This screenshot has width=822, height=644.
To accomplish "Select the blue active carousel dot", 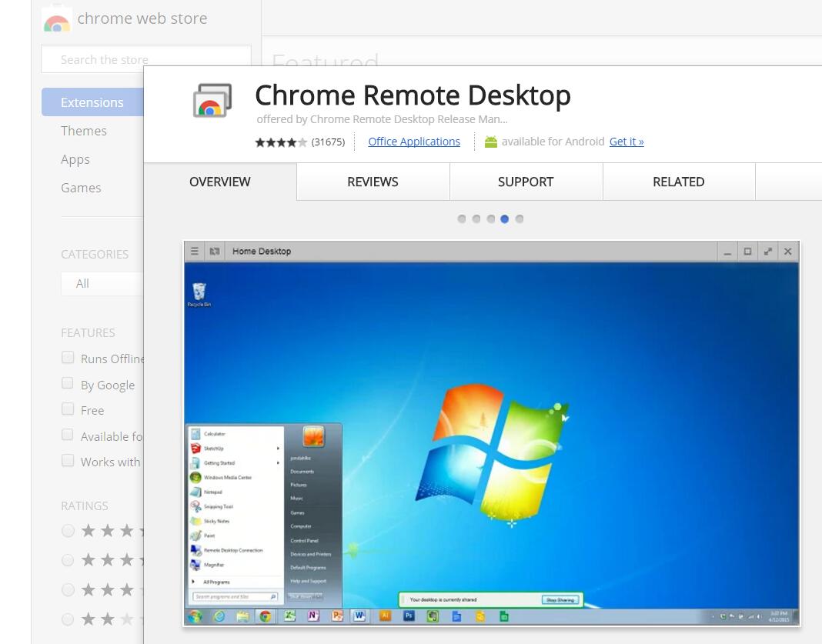I will pyautogui.click(x=504, y=219).
